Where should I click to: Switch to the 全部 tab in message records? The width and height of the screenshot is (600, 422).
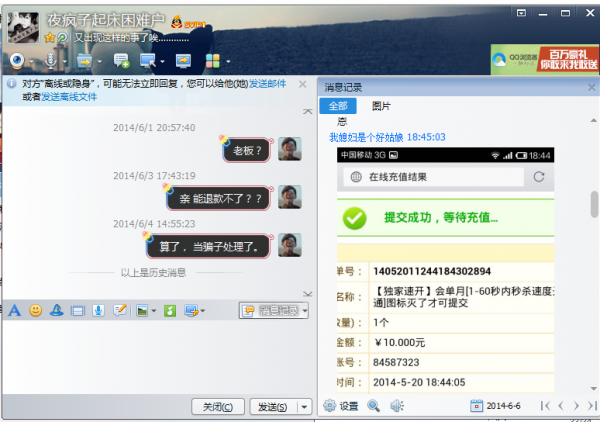tap(338, 106)
